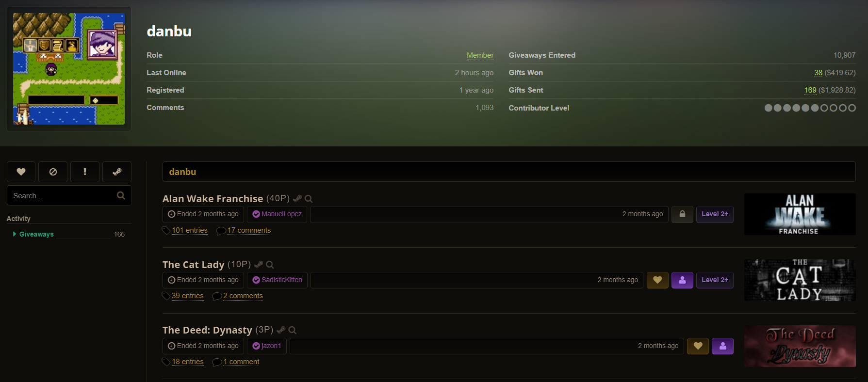Click "Ended 2 months ago" on Deed Dynasty row
This screenshot has height=382, width=868.
(203, 346)
